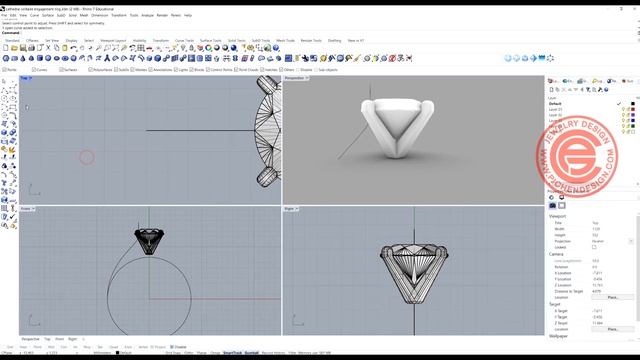Click the rectangle icon beside camera in Properties
640x360 pixels.
pos(562,206)
